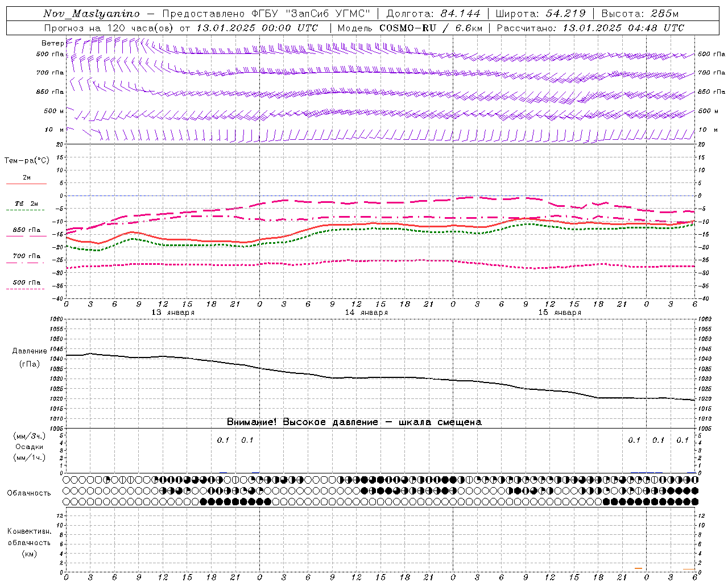The height and width of the screenshot is (582, 728).
Task: Click the dotted pink line sample under 500 гПа
Action: tap(25, 289)
